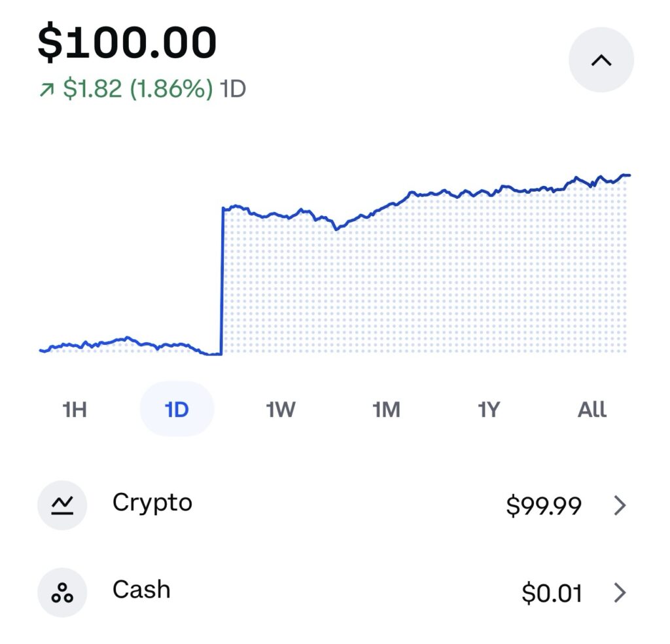This screenshot has width=670, height=644.
Task: Click the Crypto chart line icon
Action: (62, 505)
